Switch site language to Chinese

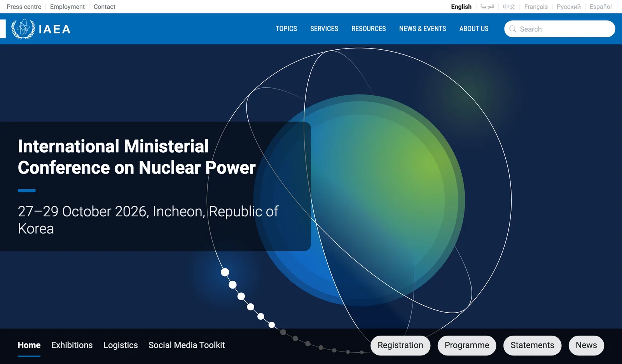(509, 7)
